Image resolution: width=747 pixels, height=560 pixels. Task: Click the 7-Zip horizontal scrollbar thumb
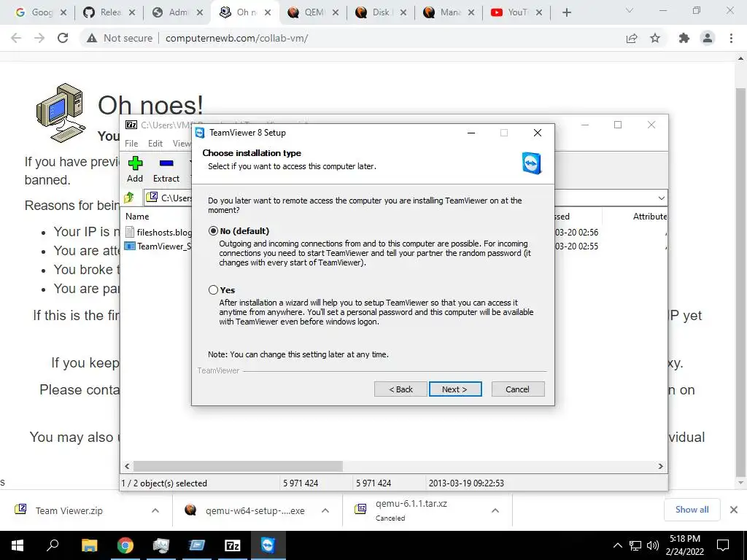click(238, 466)
